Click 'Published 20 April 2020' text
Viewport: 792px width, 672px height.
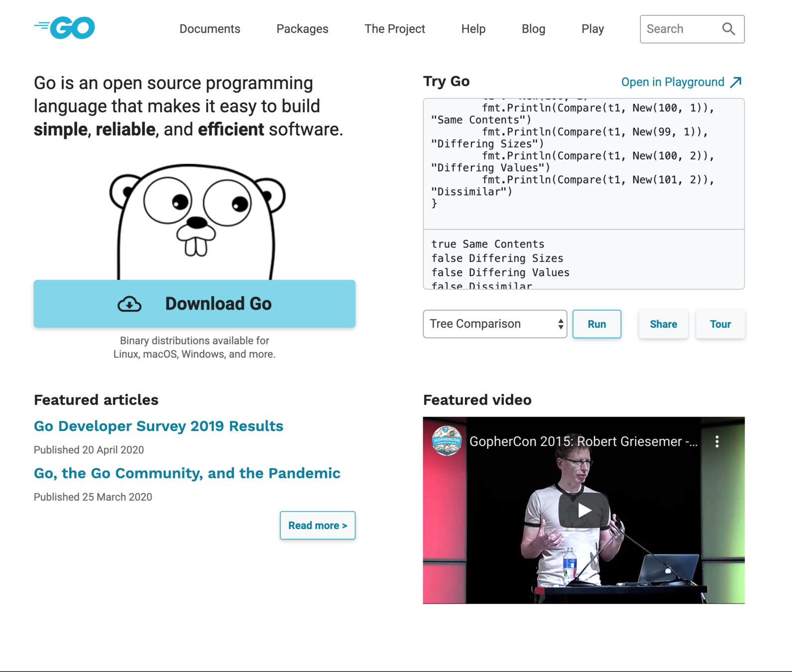89,450
